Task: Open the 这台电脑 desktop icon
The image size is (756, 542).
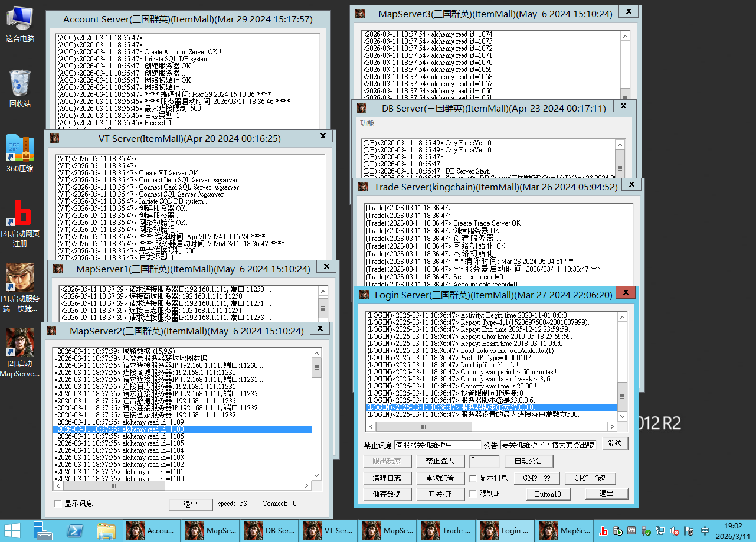Action: (20, 22)
